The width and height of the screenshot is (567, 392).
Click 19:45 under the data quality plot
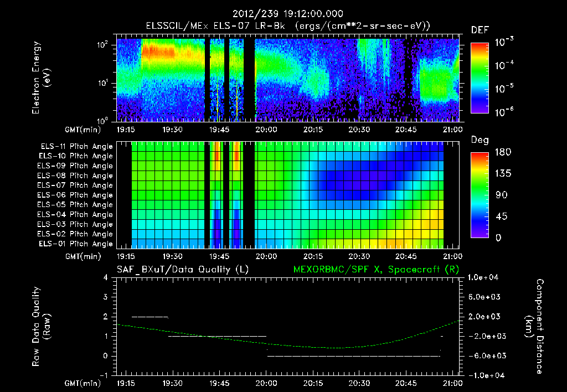(219, 383)
